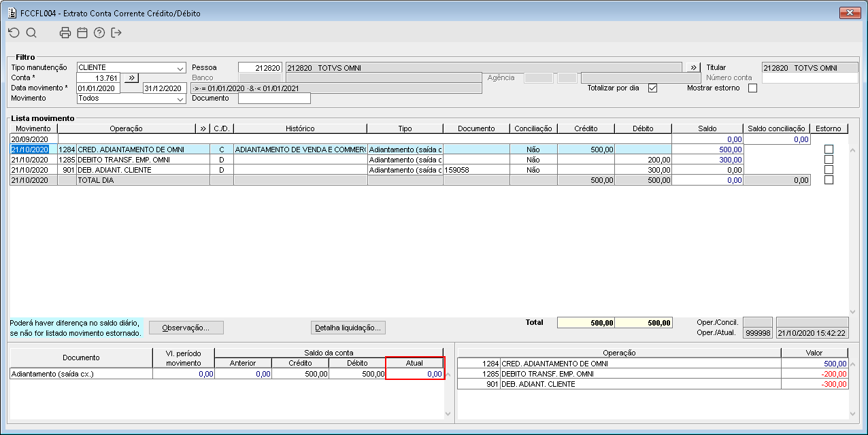
Task: Click document cell '159058'
Action: (x=476, y=170)
